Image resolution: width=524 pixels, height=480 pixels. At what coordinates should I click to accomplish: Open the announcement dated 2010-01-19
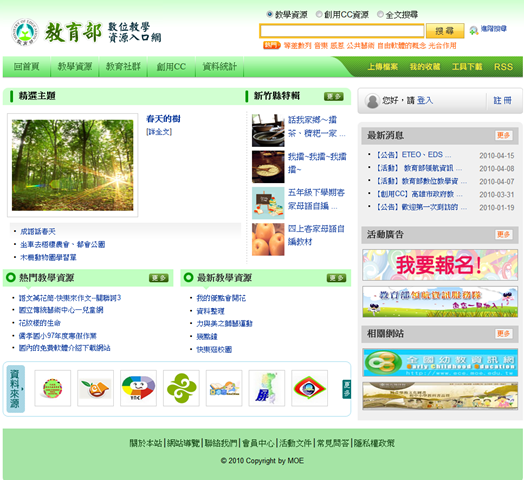(422, 207)
